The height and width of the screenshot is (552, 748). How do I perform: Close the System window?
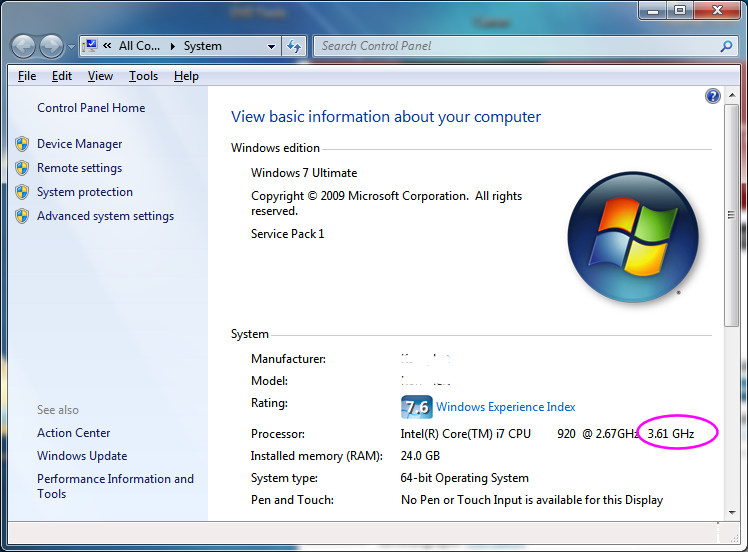717,10
